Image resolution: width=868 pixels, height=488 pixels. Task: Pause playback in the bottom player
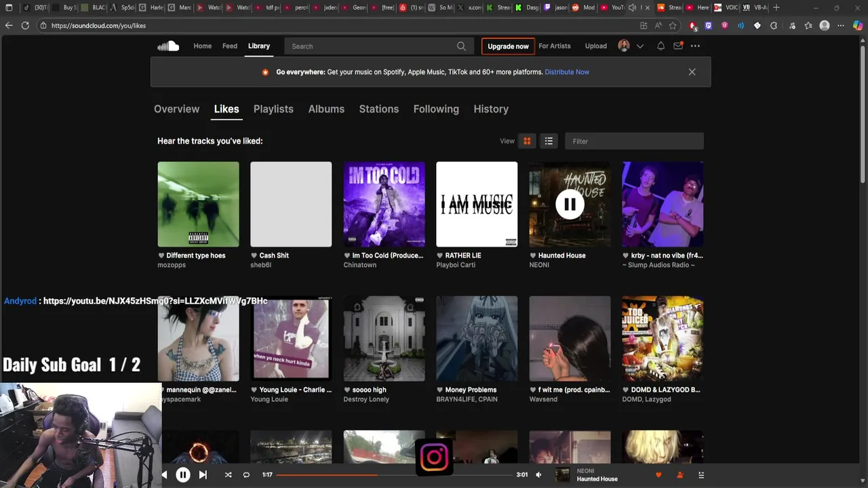[x=183, y=475]
